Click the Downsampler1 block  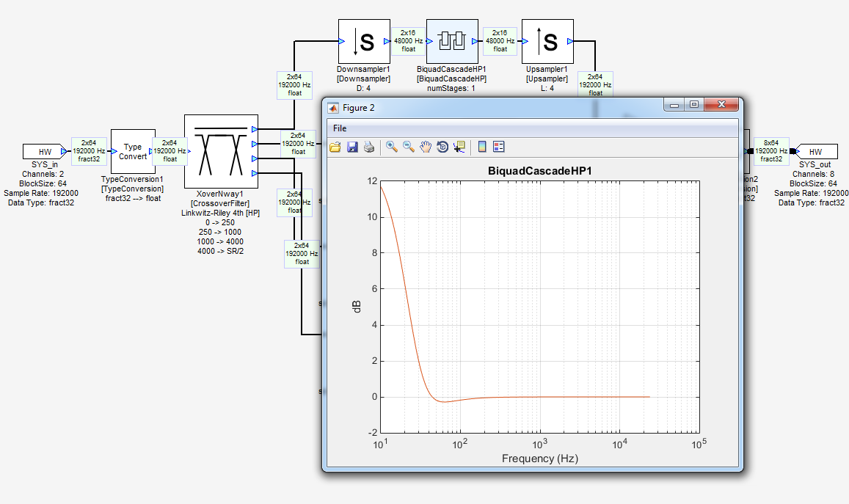point(364,42)
